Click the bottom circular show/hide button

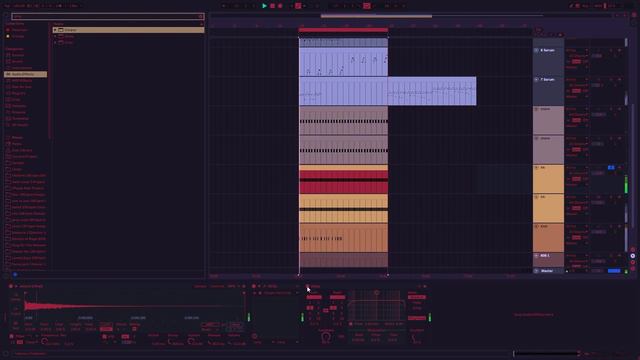point(633,269)
